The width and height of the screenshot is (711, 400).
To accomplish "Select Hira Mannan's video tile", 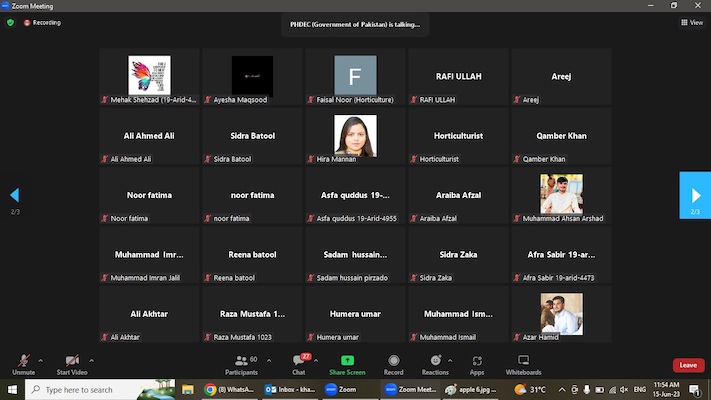I will pyautogui.click(x=355, y=135).
